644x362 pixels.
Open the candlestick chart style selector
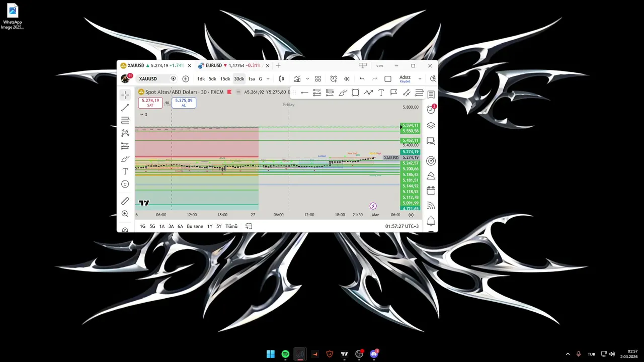[x=282, y=79]
